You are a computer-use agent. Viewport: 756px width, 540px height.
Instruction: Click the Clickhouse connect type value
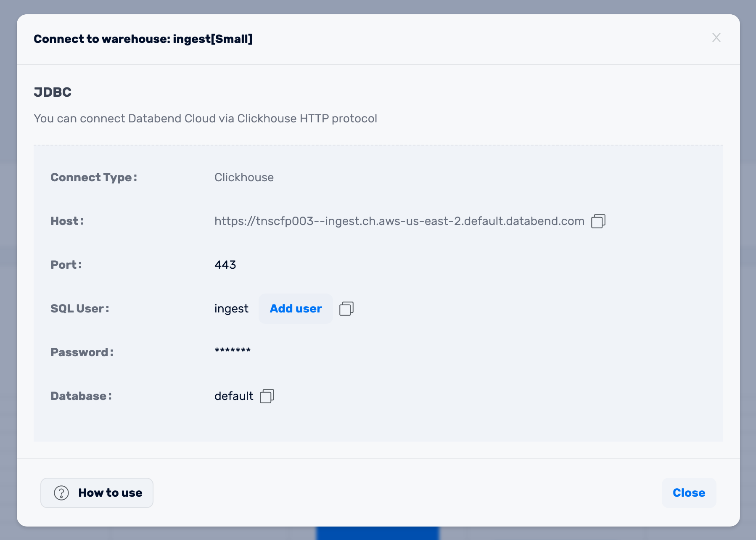244,177
